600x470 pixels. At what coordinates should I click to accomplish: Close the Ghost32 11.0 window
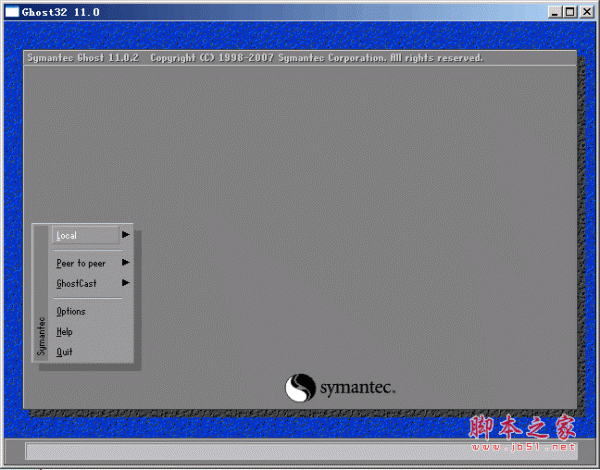click(x=587, y=12)
